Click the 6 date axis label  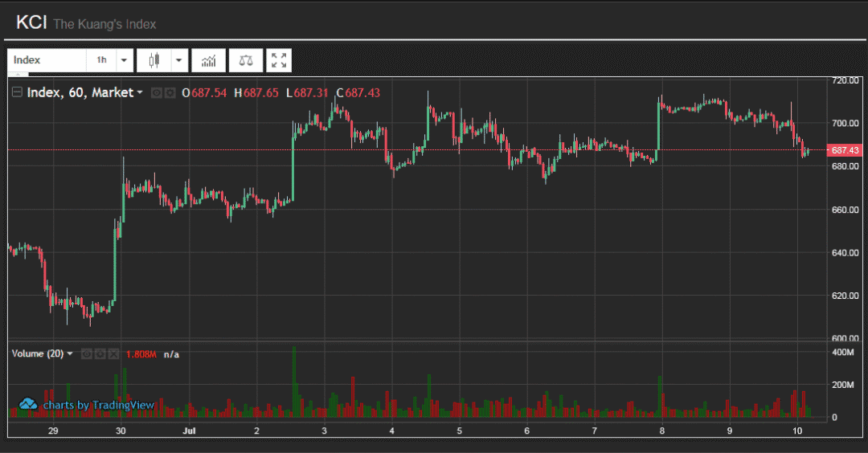[527, 431]
